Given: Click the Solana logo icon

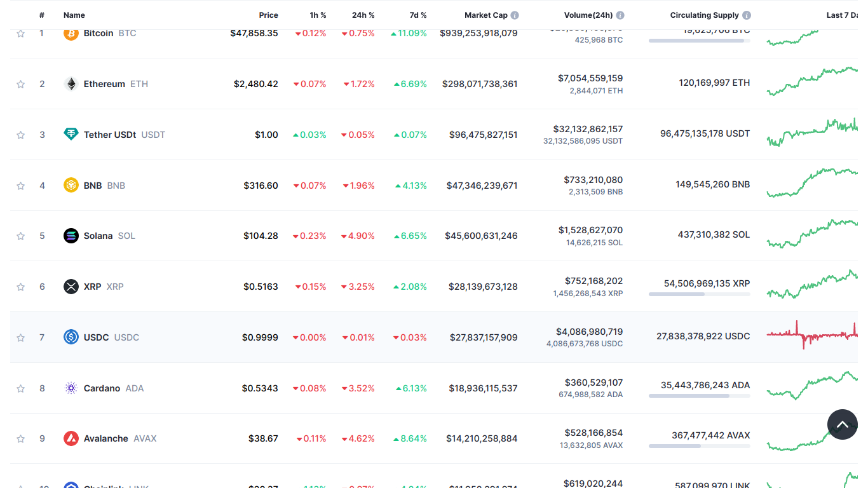Looking at the screenshot, I should point(71,236).
